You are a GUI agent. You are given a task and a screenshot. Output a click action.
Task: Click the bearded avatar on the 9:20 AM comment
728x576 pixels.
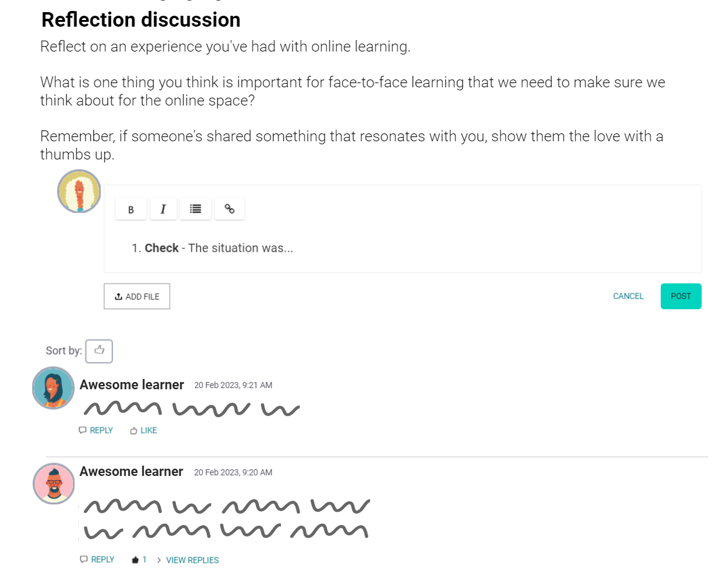pyautogui.click(x=53, y=483)
